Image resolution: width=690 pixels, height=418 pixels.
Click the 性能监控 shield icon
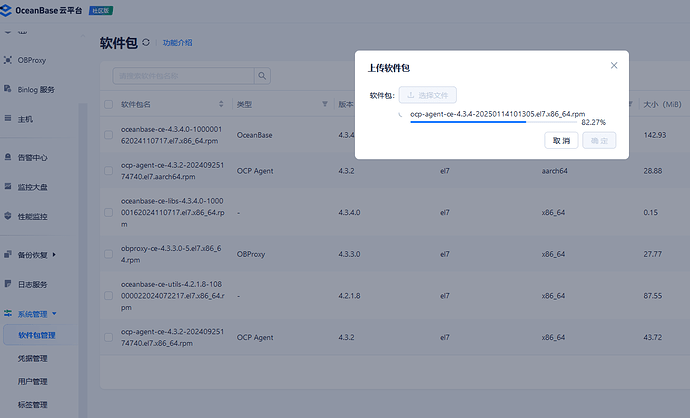7,216
